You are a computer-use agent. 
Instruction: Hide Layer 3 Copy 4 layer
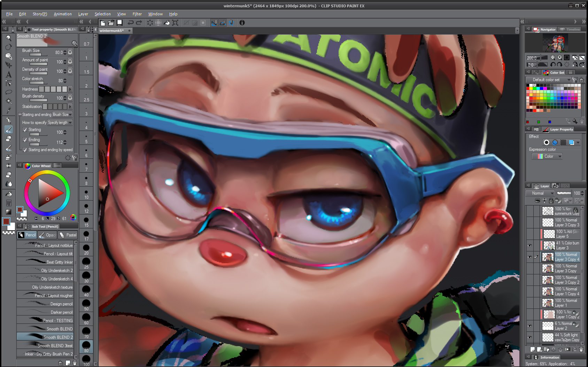[x=529, y=257]
